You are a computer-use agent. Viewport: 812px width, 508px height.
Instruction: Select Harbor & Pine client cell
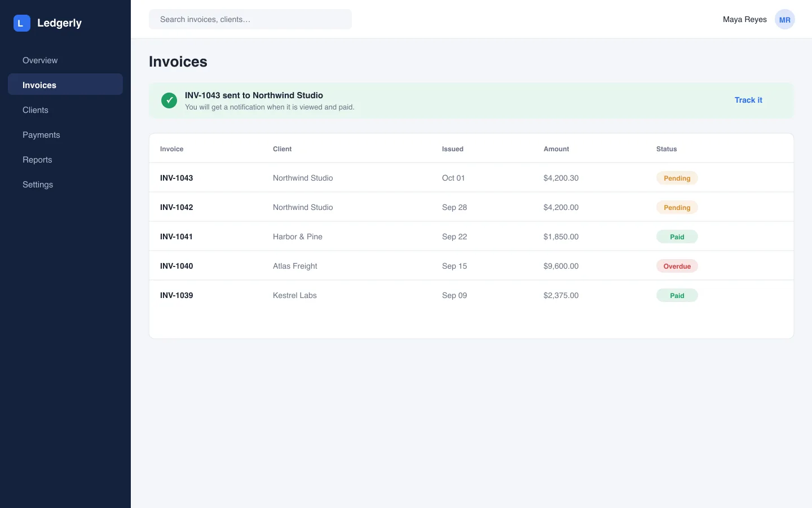click(x=298, y=237)
